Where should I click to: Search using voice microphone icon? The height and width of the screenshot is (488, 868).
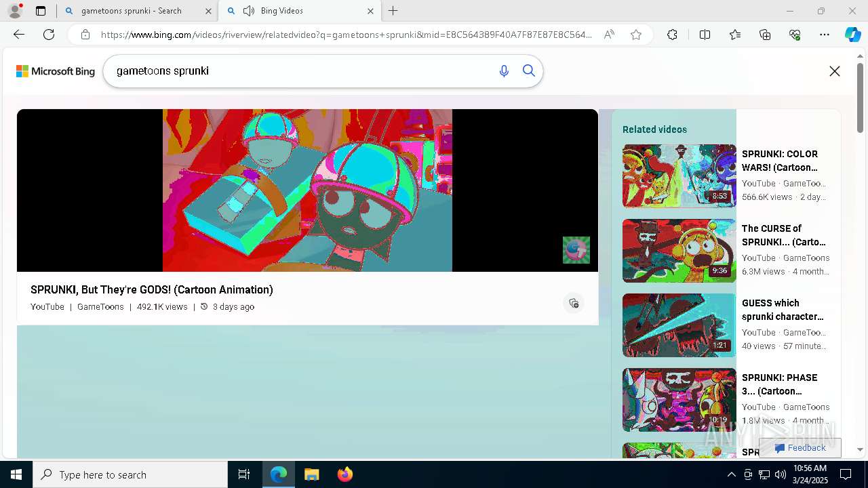[504, 71]
